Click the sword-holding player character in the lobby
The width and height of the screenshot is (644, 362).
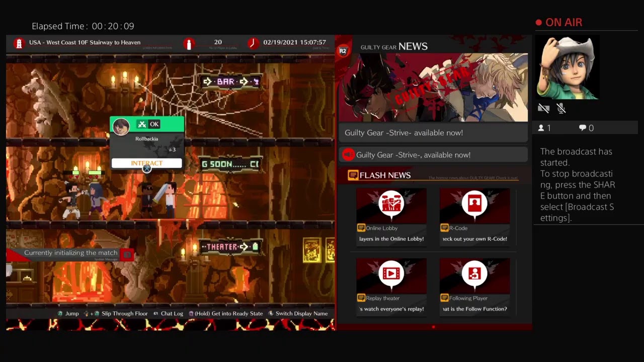169,199
